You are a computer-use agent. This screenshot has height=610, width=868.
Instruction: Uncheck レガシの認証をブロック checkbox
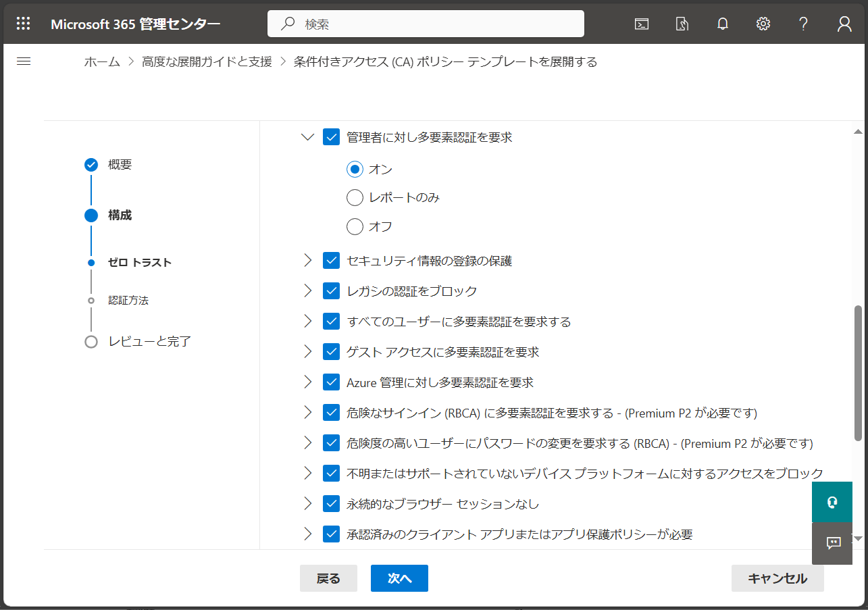(331, 291)
